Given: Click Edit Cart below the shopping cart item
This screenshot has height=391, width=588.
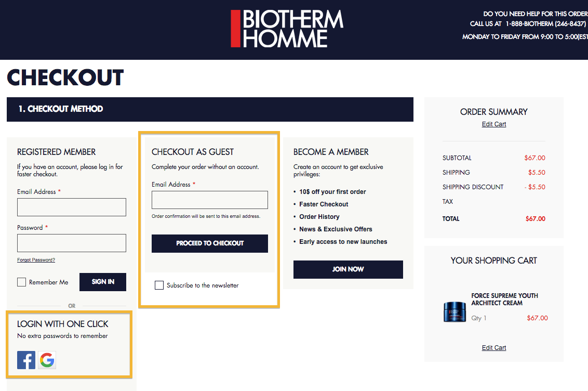Looking at the screenshot, I should click(x=494, y=348).
